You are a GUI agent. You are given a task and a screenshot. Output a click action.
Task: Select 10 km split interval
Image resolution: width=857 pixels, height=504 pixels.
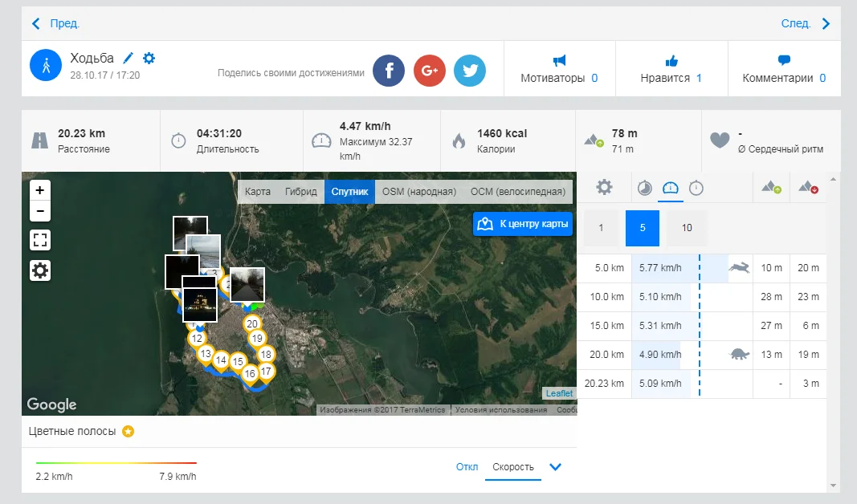tap(687, 228)
